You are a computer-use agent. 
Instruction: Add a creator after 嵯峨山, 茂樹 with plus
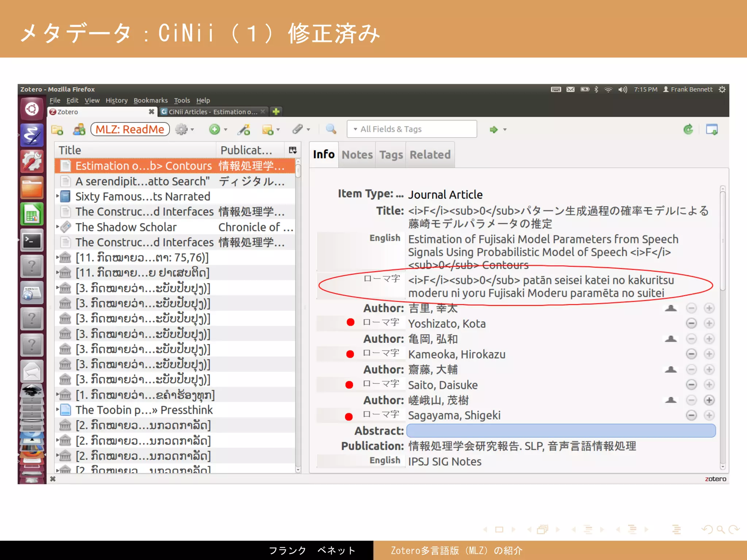point(709,400)
